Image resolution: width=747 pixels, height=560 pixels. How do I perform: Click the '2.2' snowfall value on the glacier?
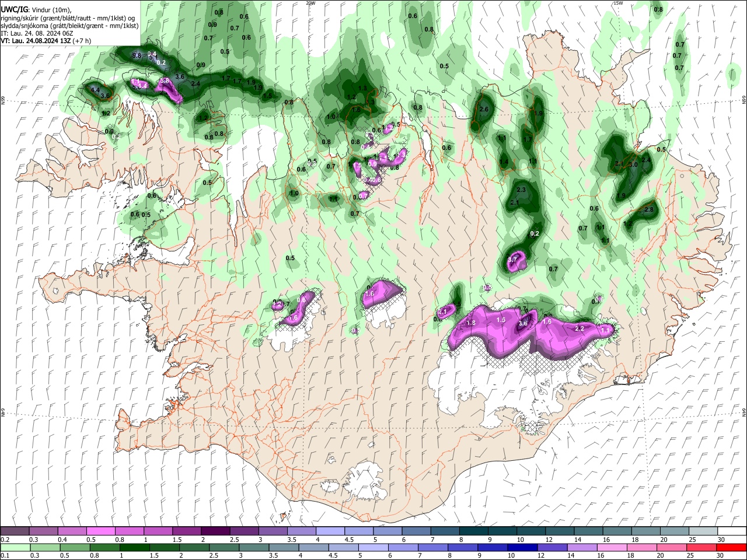coord(580,329)
